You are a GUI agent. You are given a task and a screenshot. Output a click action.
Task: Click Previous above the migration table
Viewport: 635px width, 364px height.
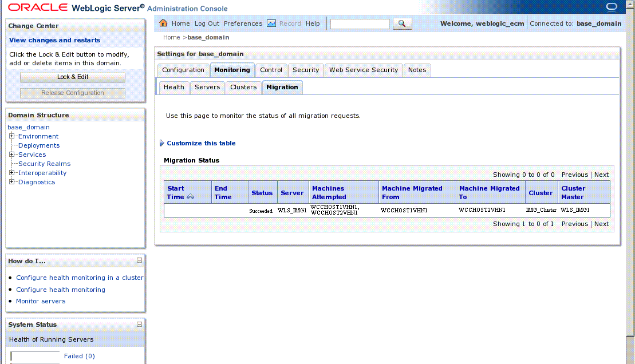click(575, 175)
